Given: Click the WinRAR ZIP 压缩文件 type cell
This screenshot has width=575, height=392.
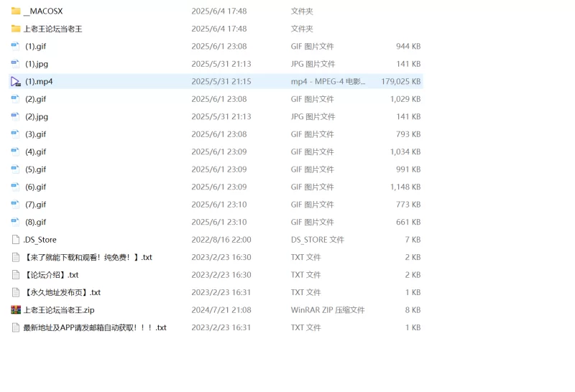Looking at the screenshot, I should click(328, 310).
